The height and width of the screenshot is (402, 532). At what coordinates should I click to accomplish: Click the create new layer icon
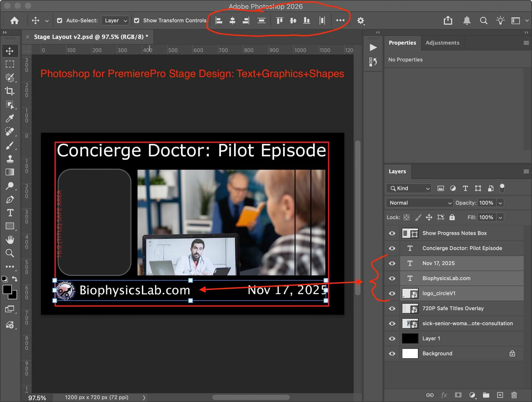[500, 395]
